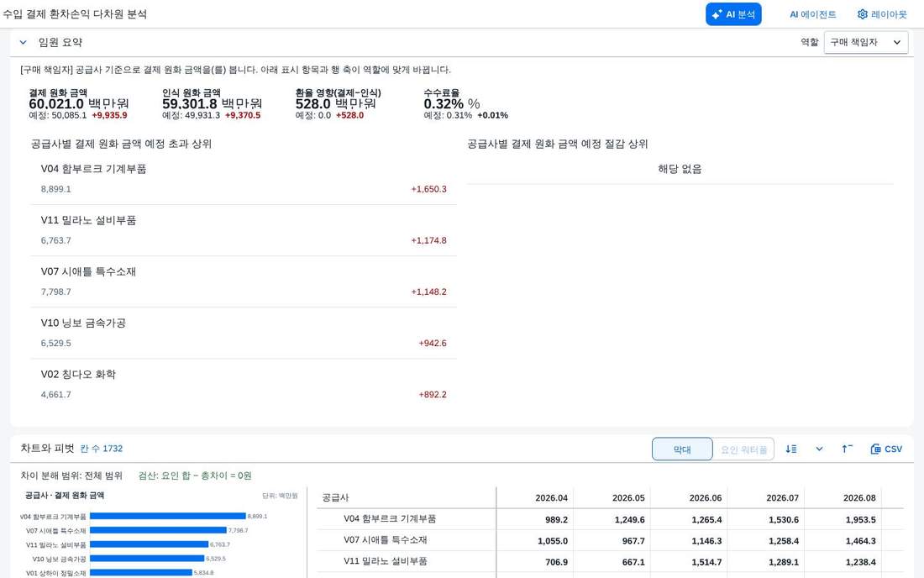This screenshot has height=578, width=924.
Task: Click the blue bar for V01 상하이 정밀소재
Action: click(x=141, y=573)
